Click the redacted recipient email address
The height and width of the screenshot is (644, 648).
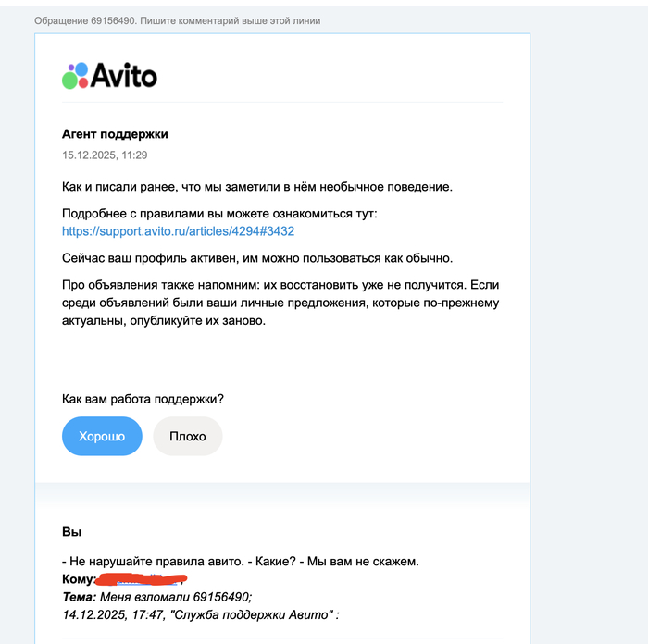(x=142, y=579)
